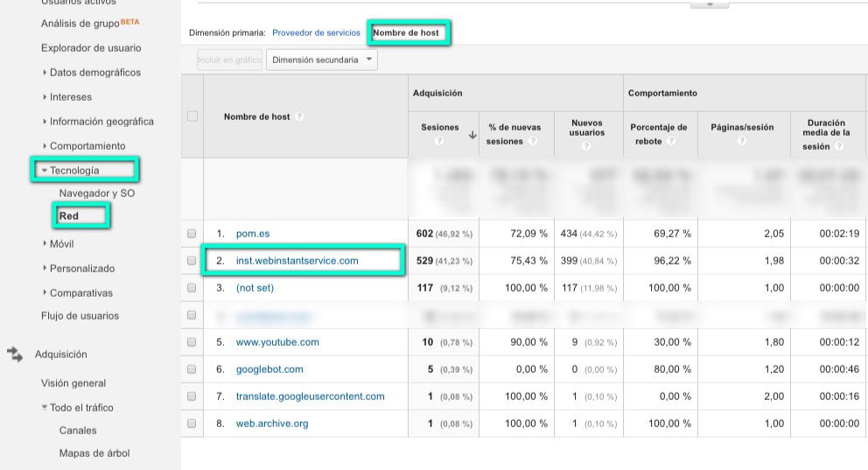
Task: Click bounce rate 96,22 % cell
Action: pos(673,261)
